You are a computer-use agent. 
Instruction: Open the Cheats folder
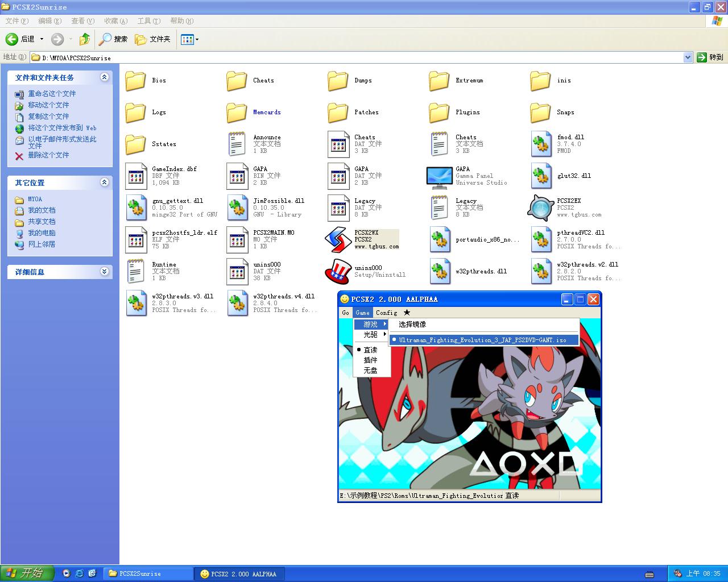pos(237,81)
